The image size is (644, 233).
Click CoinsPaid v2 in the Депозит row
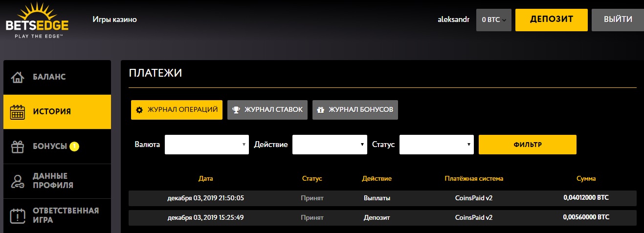(473, 217)
